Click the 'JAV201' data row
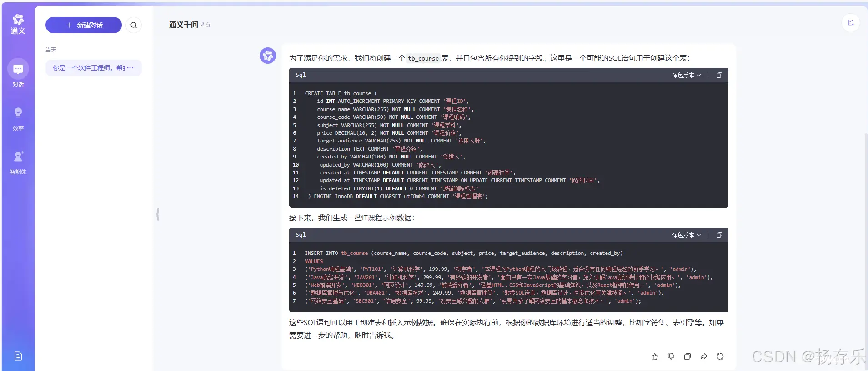The width and height of the screenshot is (868, 371). coord(509,277)
